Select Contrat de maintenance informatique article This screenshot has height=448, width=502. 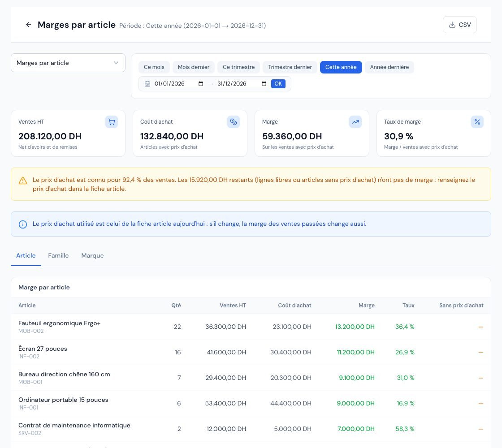74,426
